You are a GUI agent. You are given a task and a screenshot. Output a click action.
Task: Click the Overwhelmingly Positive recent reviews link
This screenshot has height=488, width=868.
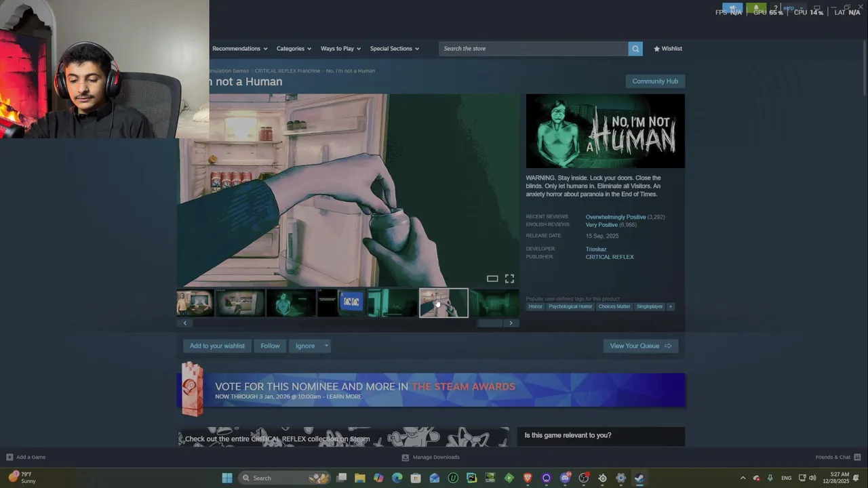point(616,217)
